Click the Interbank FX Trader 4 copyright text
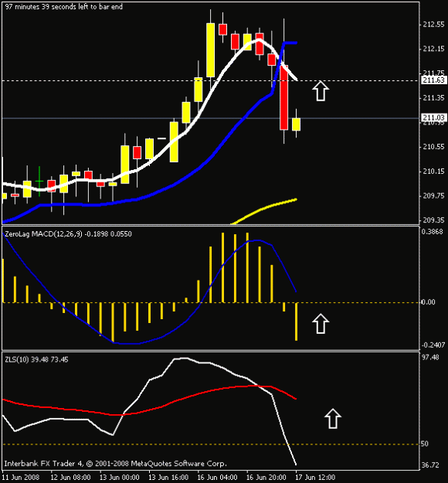 115,463
